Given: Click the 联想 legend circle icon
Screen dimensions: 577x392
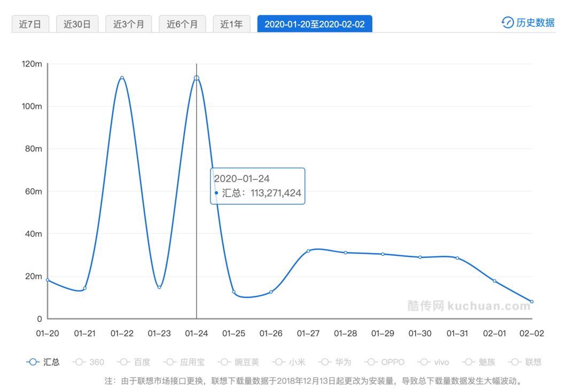Looking at the screenshot, I should coord(513,362).
